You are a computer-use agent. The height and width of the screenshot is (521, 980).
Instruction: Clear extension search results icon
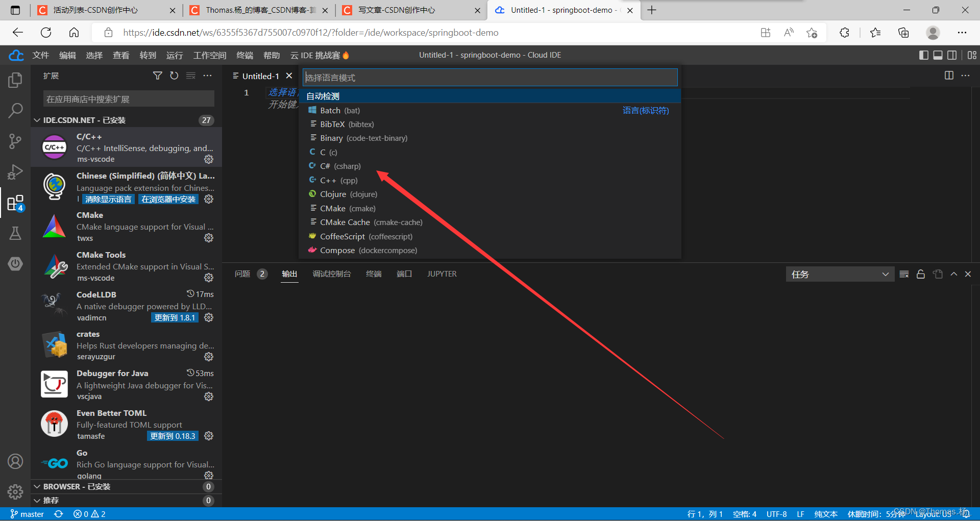(x=191, y=76)
